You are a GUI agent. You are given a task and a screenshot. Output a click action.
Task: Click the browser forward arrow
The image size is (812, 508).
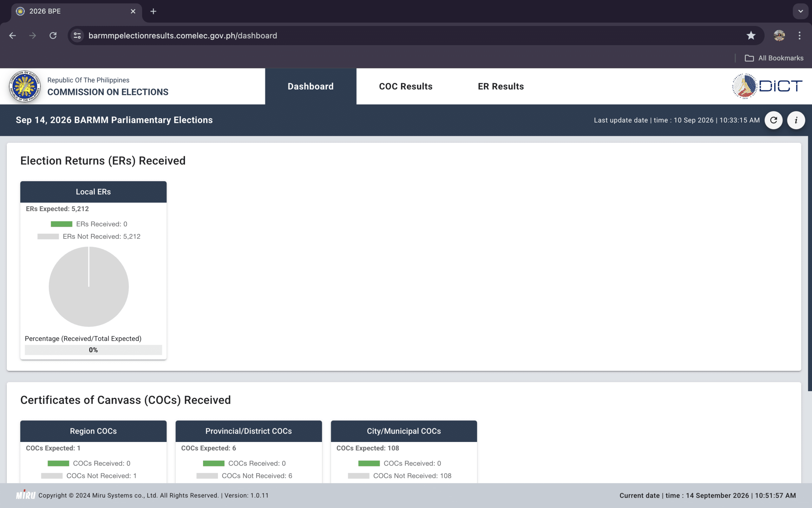pos(33,36)
